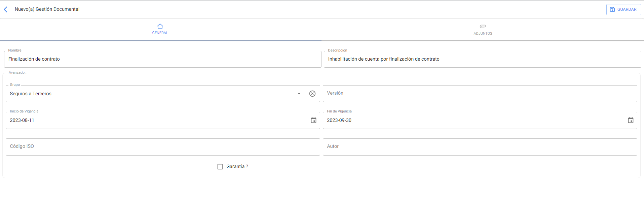Viewport: 644px width, 199px height.
Task: Click the floppy disk save icon
Action: click(x=612, y=9)
